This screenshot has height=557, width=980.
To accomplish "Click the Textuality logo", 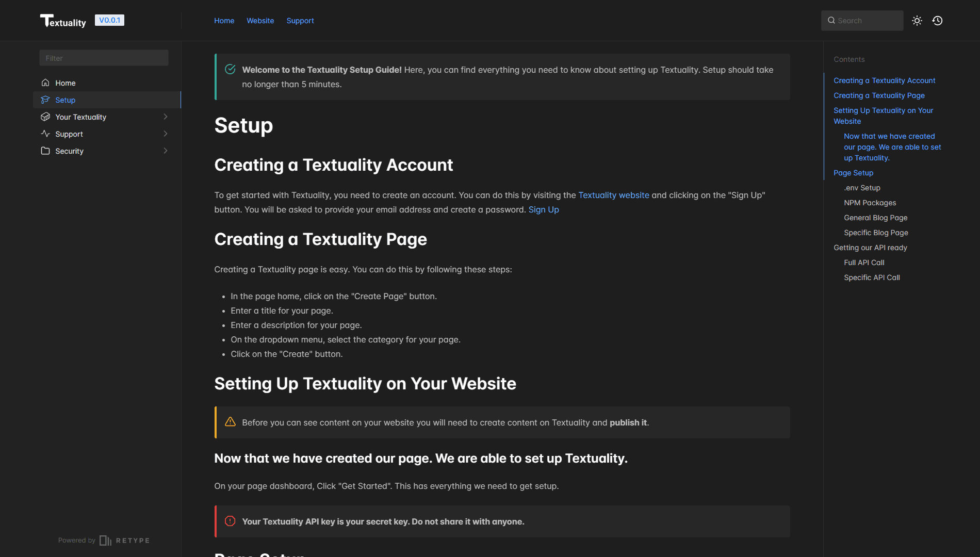I will click(63, 21).
